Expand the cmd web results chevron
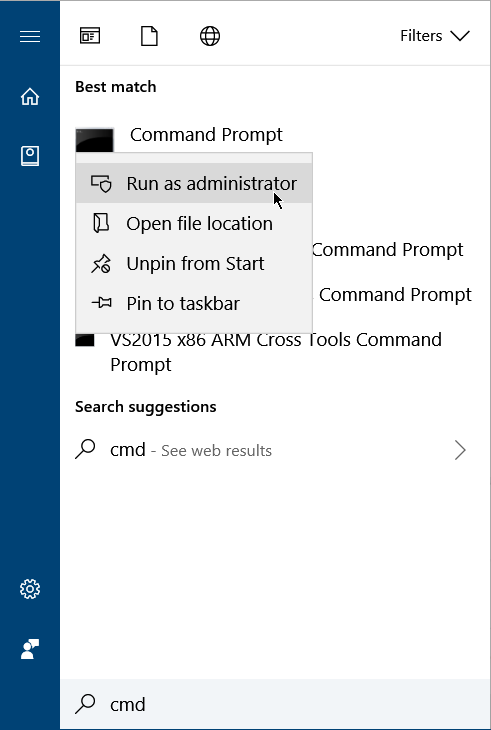 click(x=460, y=450)
